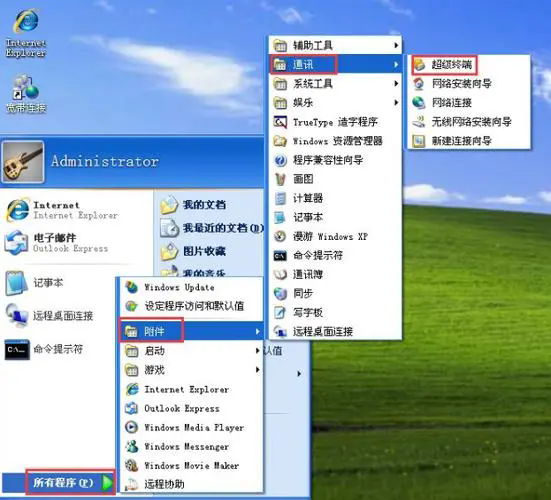Expand the 通讯 submenu arrow
This screenshot has width=551, height=500.
pyautogui.click(x=396, y=64)
